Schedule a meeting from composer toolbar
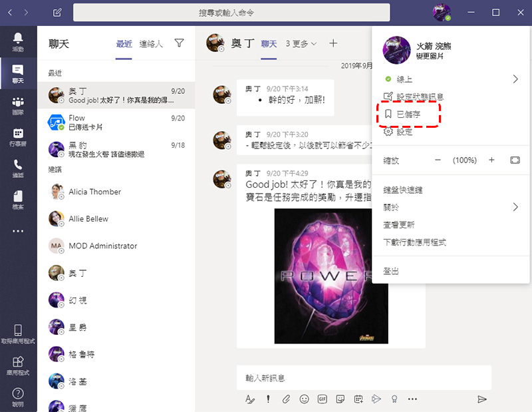 click(358, 399)
